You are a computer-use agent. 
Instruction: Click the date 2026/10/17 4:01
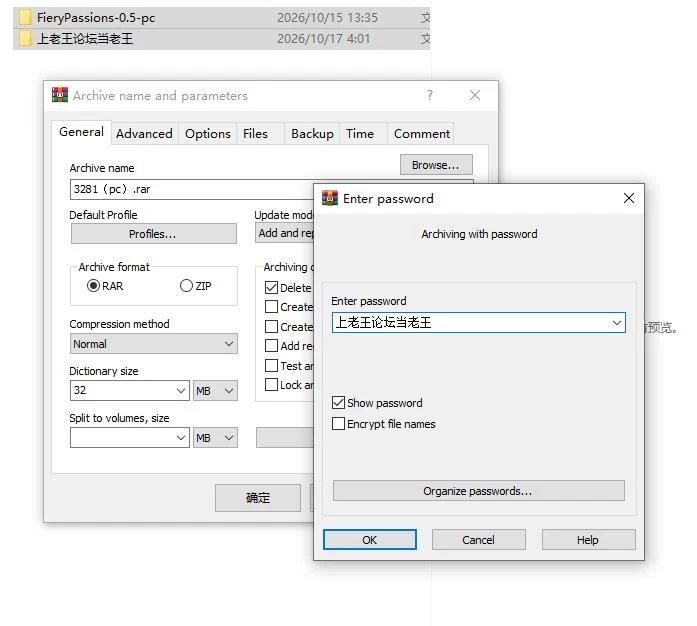tap(324, 39)
